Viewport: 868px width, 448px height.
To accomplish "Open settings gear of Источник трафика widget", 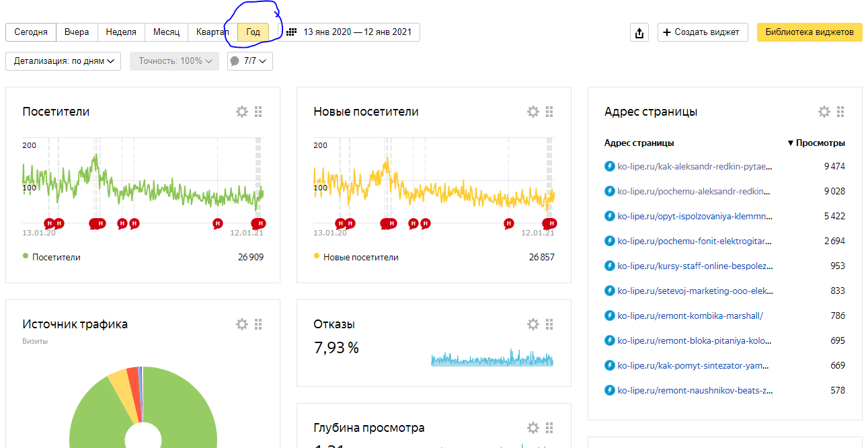I will 242,324.
